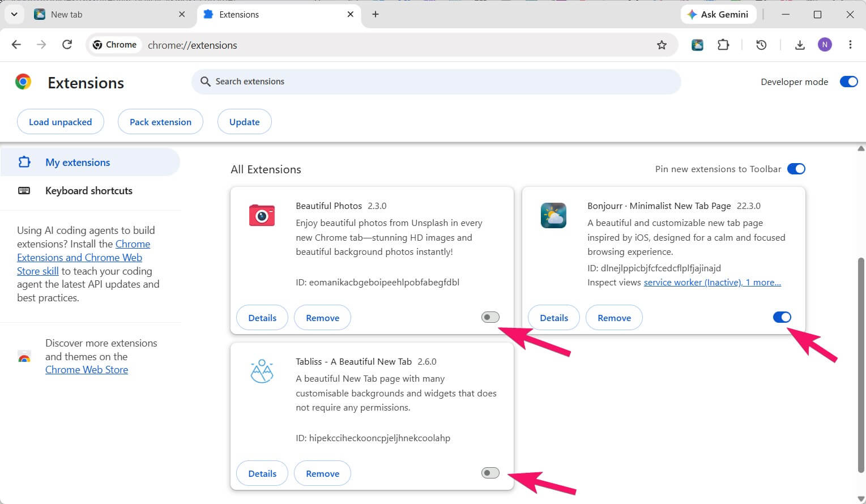This screenshot has height=504, width=866.
Task: Switch to the New tab tab
Action: click(x=110, y=14)
